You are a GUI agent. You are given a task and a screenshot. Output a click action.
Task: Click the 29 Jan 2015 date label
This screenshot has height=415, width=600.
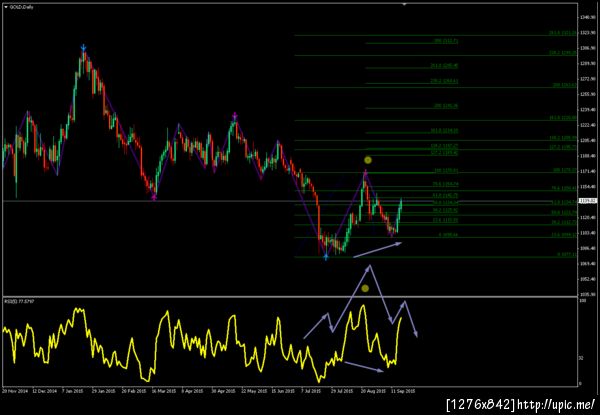[105, 391]
